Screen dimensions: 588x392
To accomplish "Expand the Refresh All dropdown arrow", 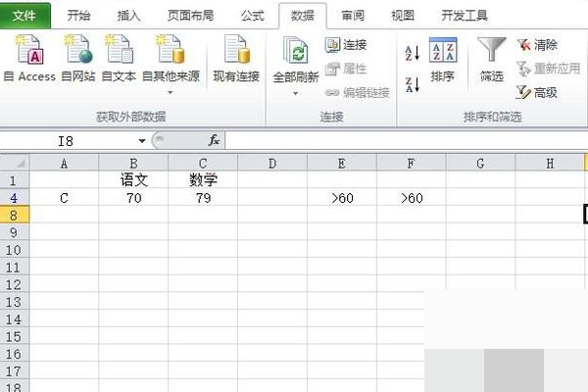I will 296,93.
